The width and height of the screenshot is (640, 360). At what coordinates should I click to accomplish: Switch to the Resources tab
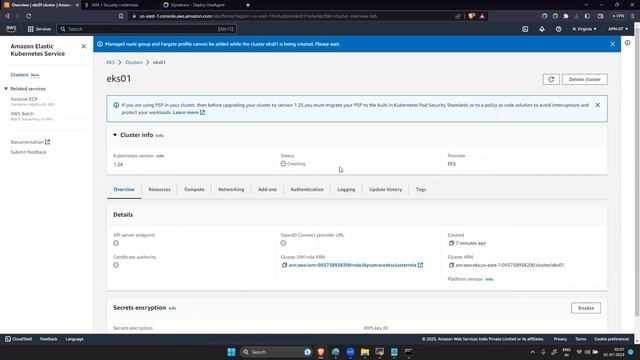160,189
